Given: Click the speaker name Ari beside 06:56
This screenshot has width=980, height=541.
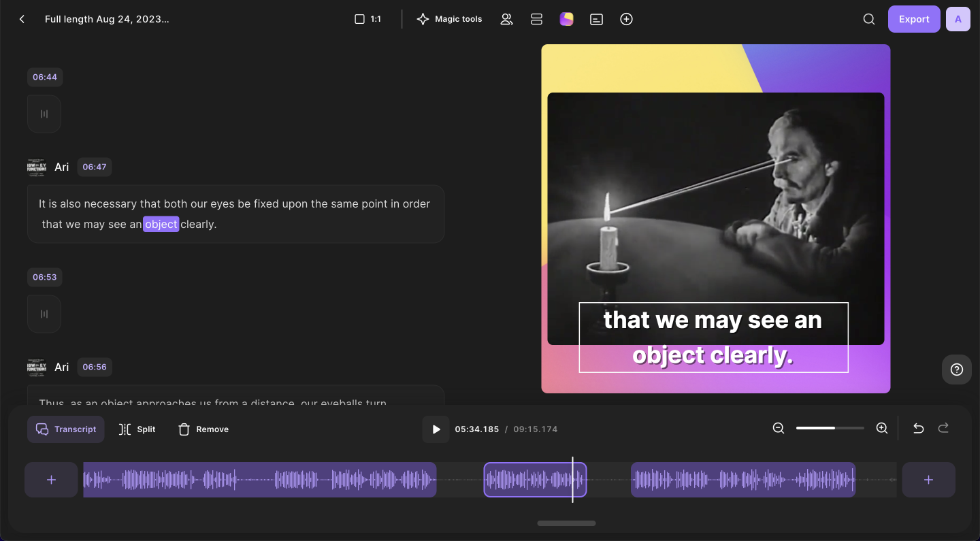Looking at the screenshot, I should click(x=62, y=367).
